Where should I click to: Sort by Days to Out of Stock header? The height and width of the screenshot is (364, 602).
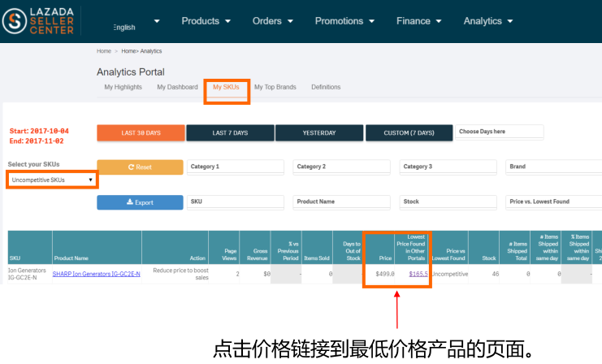[348, 247]
